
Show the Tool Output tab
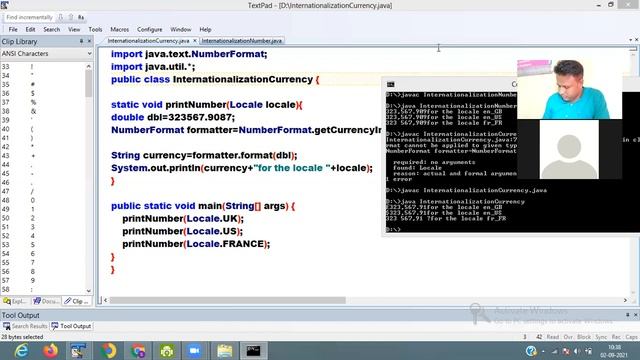(71, 326)
